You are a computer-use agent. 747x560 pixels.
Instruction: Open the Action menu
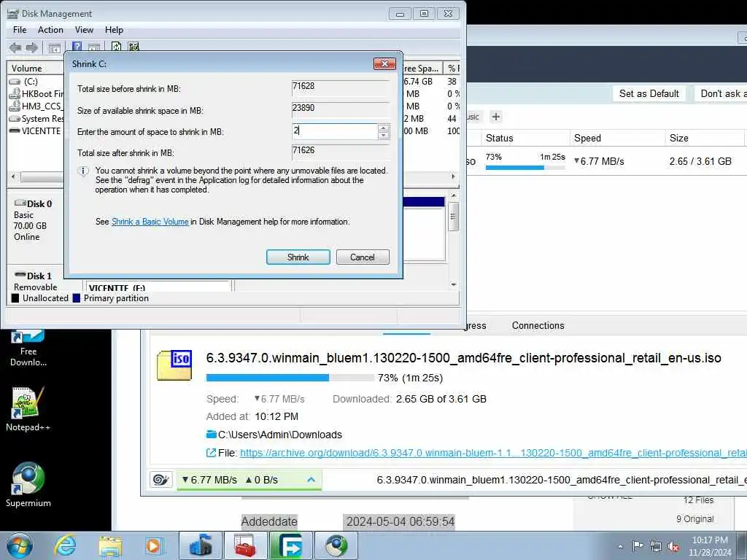coord(50,29)
